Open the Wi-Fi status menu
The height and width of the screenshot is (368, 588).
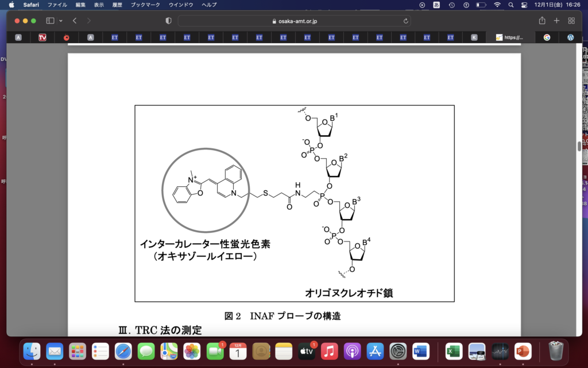pos(497,5)
